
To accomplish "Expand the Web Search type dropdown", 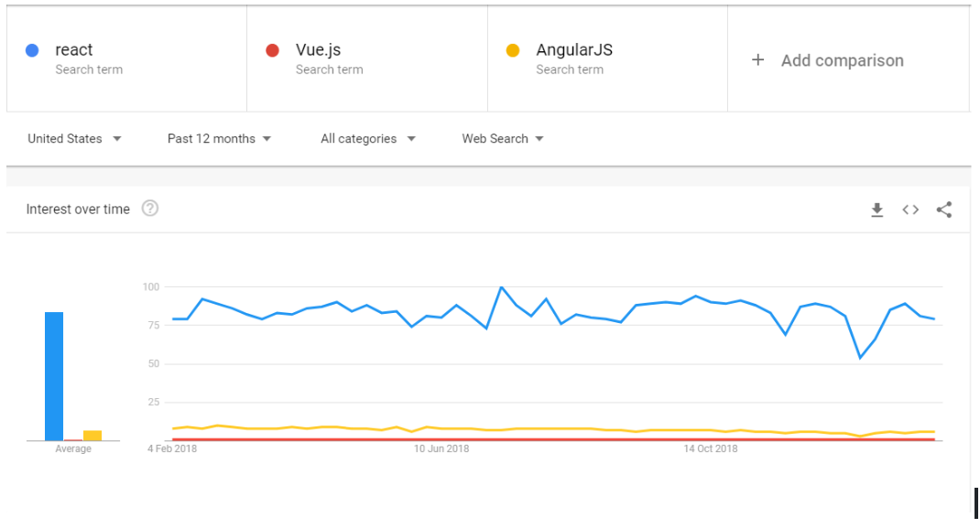I will click(503, 138).
